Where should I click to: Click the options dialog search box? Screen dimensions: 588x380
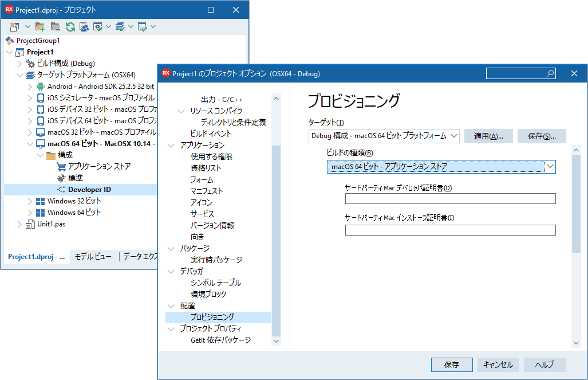pyautogui.click(x=521, y=73)
